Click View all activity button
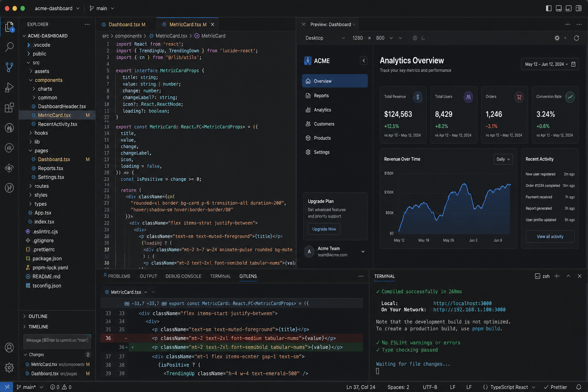The width and height of the screenshot is (588, 392). pyautogui.click(x=550, y=237)
